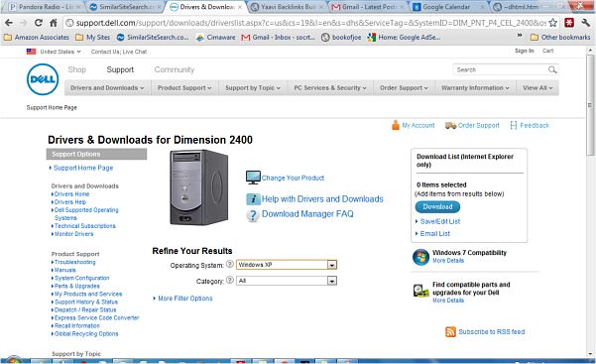The width and height of the screenshot is (596, 364).
Task: Open Chrome wrench settings menu
Action: 585,23
